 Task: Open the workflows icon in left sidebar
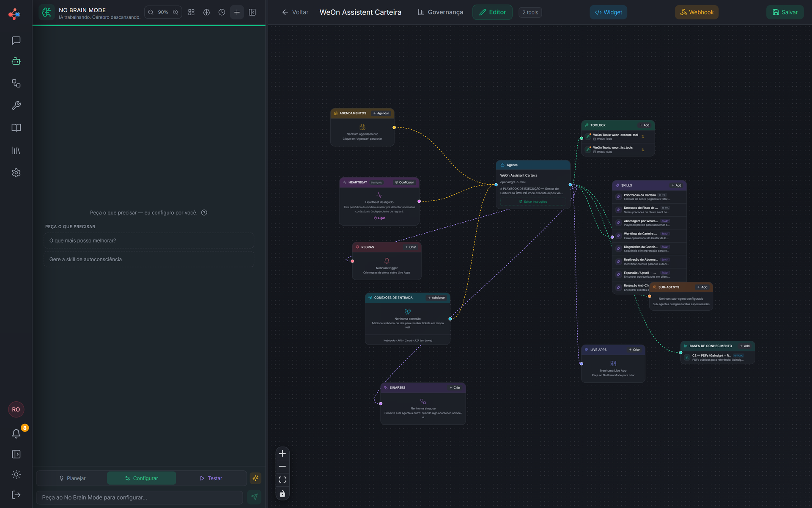click(x=16, y=83)
